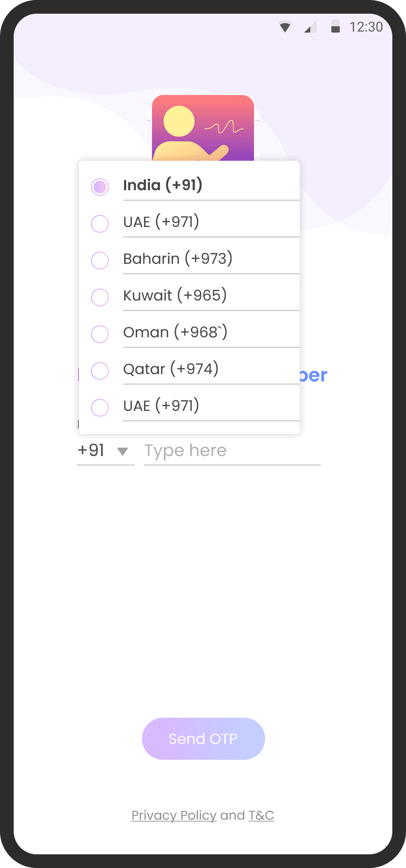Viewport: 406px width, 868px height.
Task: Pick the Kuwait (+965) radio button
Action: [x=100, y=297]
